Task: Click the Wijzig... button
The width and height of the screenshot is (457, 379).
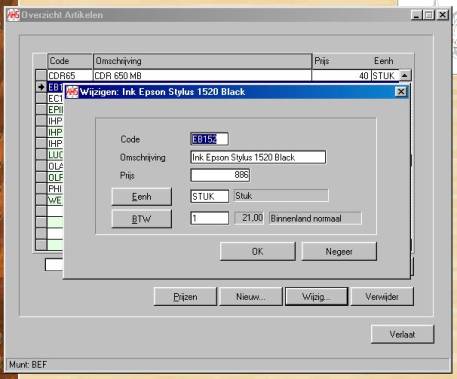Action: click(316, 297)
